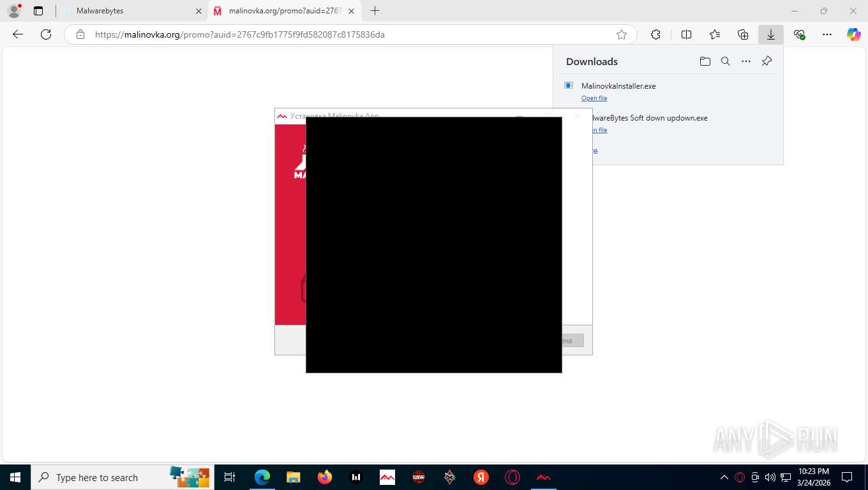
Task: Open the tab actions menu
Action: [x=38, y=11]
